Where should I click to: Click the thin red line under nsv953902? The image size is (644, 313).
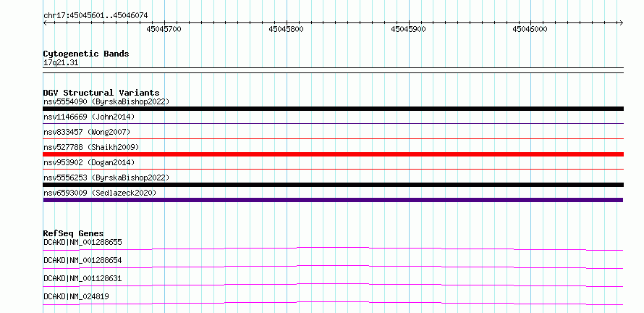click(333, 169)
